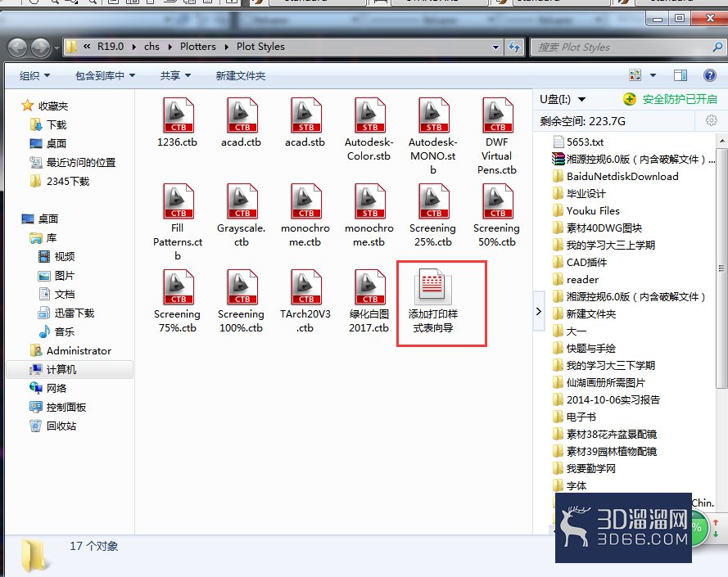Expand the address bar history dropdown

[x=496, y=47]
